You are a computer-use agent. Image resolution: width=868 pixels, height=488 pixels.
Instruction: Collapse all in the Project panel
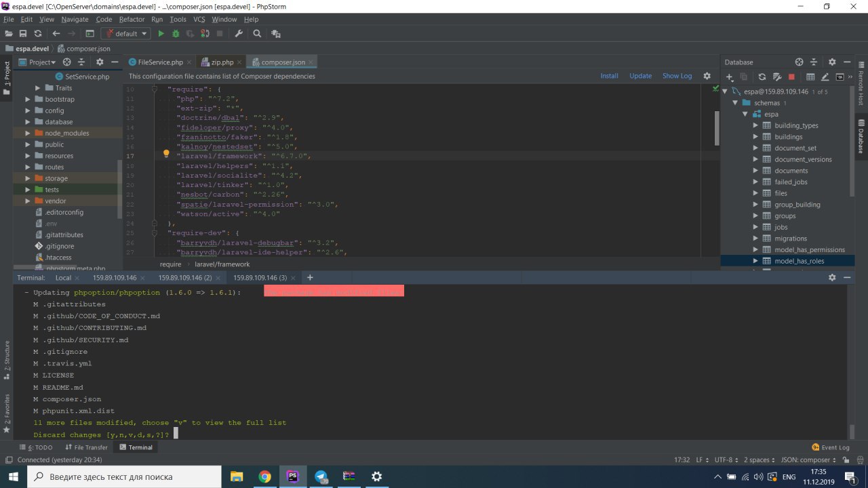[81, 62]
